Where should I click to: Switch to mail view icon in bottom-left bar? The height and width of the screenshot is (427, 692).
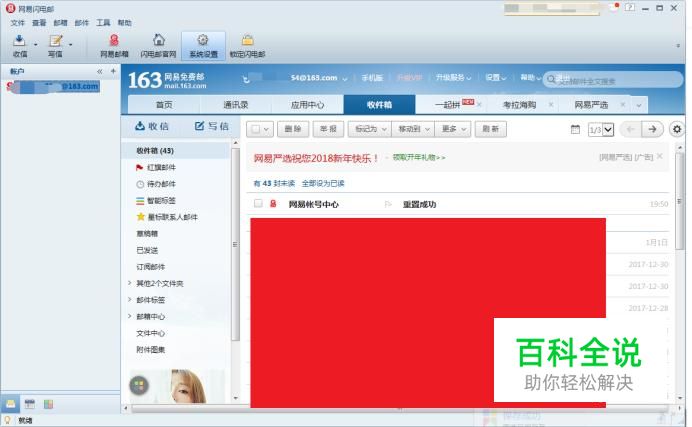(11, 404)
